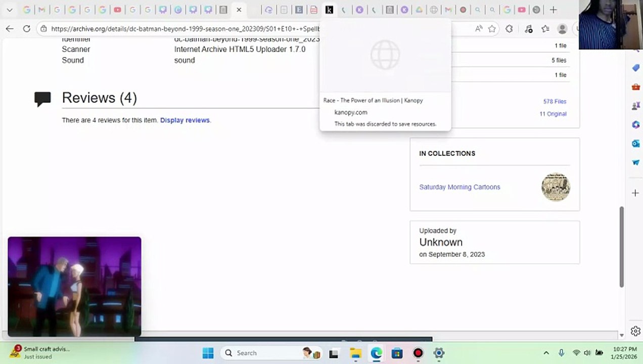Click the Display reviews link
The width and height of the screenshot is (643, 364).
[x=185, y=120]
